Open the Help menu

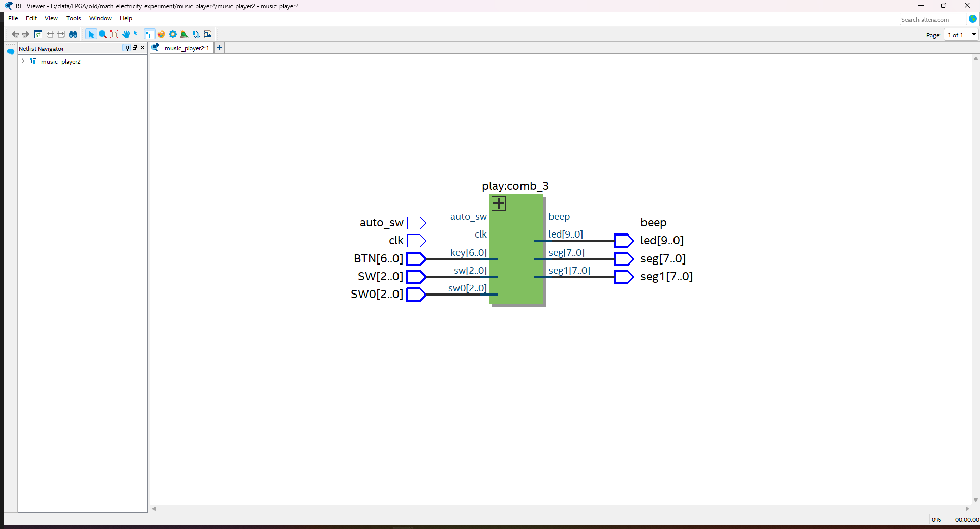126,18
